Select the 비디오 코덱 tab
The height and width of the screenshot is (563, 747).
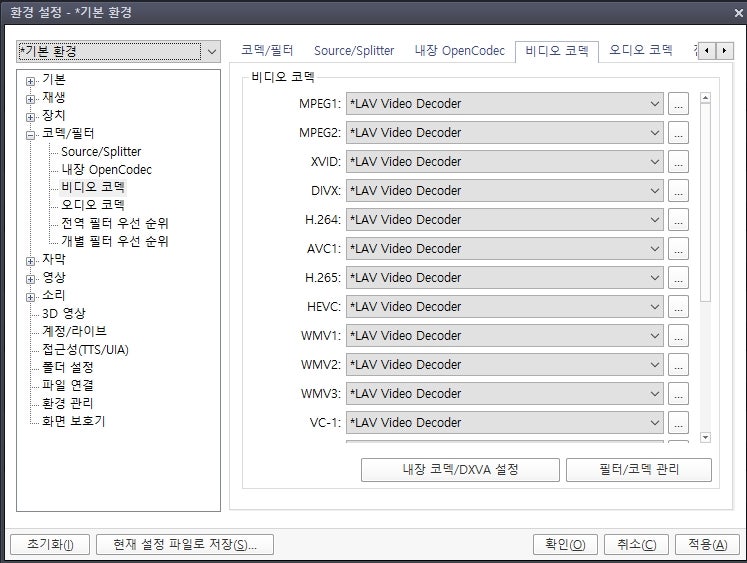click(557, 51)
